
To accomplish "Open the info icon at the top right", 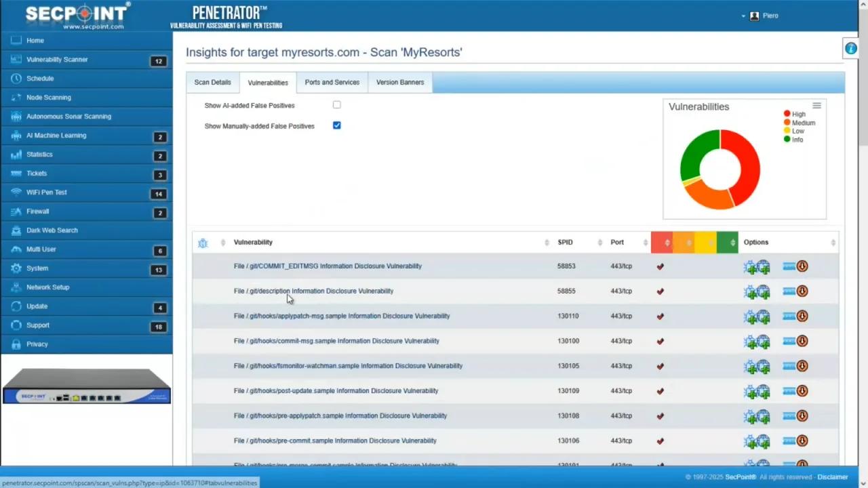I will [x=851, y=48].
